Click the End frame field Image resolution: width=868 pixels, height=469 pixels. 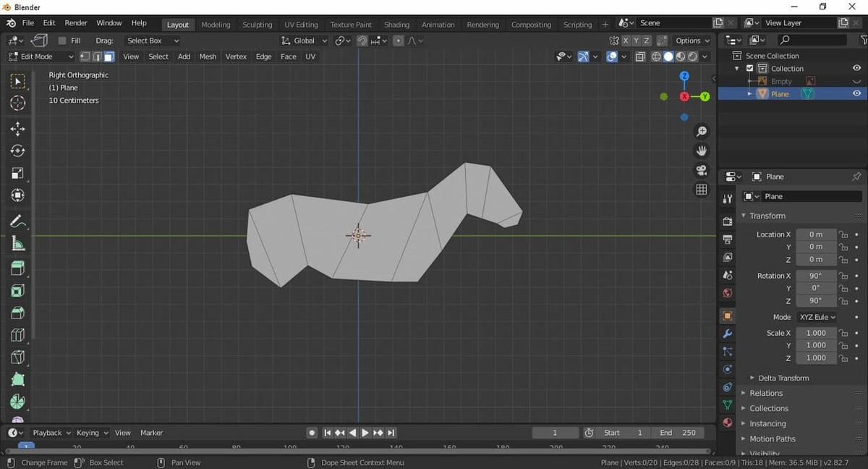click(x=677, y=433)
